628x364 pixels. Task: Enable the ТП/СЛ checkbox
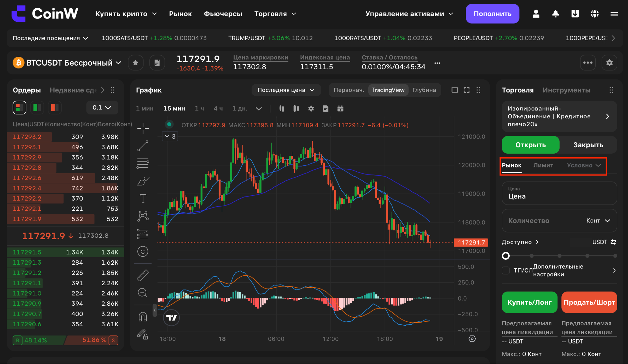[x=506, y=270]
